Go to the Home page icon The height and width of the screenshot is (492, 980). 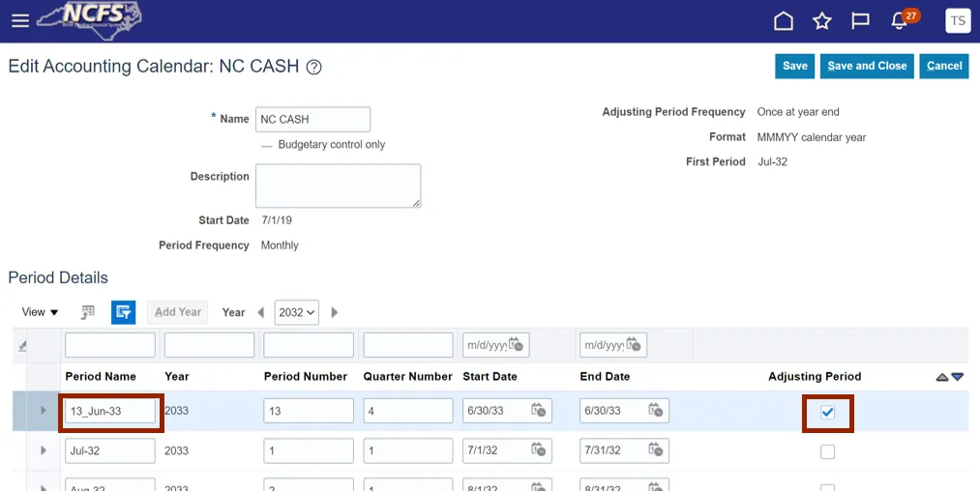pos(783,20)
